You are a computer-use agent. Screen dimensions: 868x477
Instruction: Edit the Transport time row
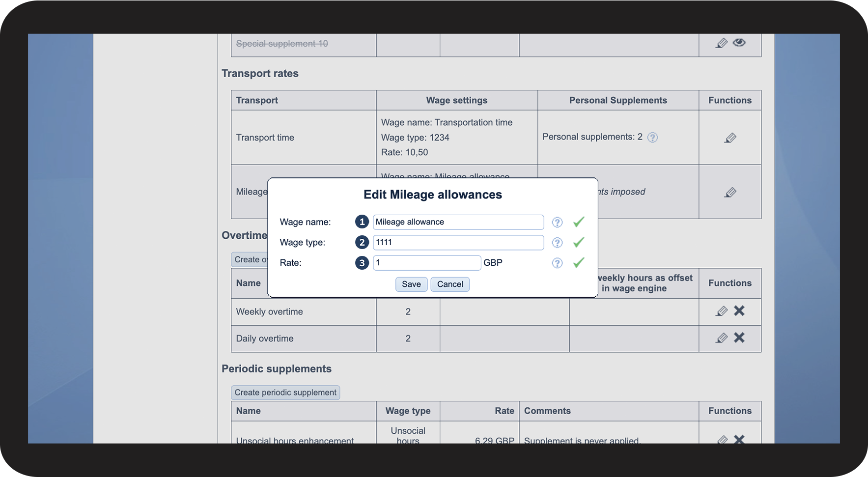[x=730, y=138]
